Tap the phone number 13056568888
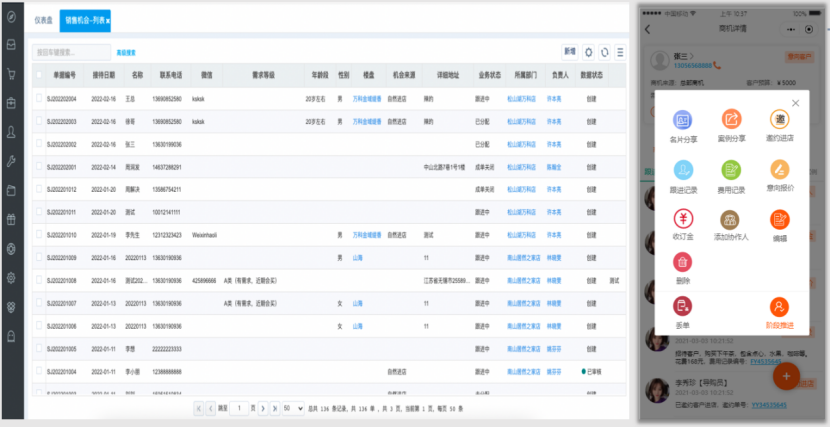 pyautogui.click(x=692, y=66)
